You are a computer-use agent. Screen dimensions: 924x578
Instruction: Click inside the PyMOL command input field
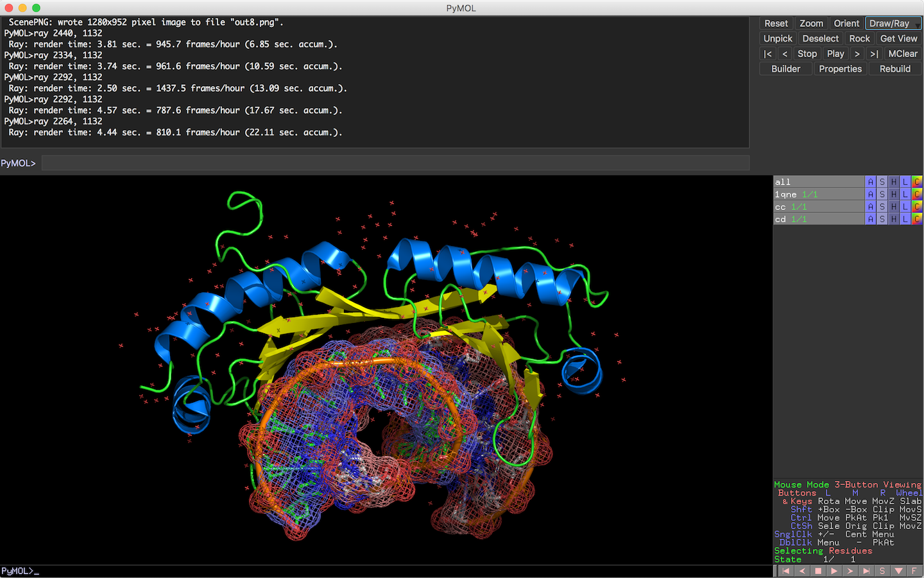[385, 162]
